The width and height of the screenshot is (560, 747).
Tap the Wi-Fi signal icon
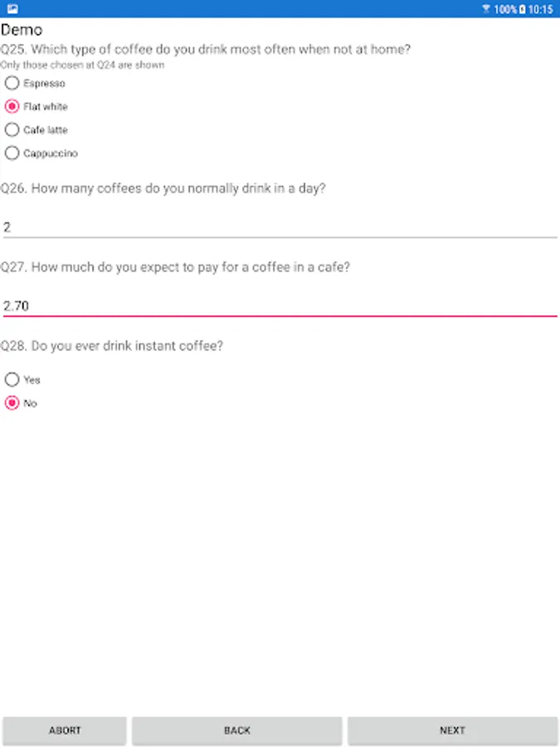point(486,9)
